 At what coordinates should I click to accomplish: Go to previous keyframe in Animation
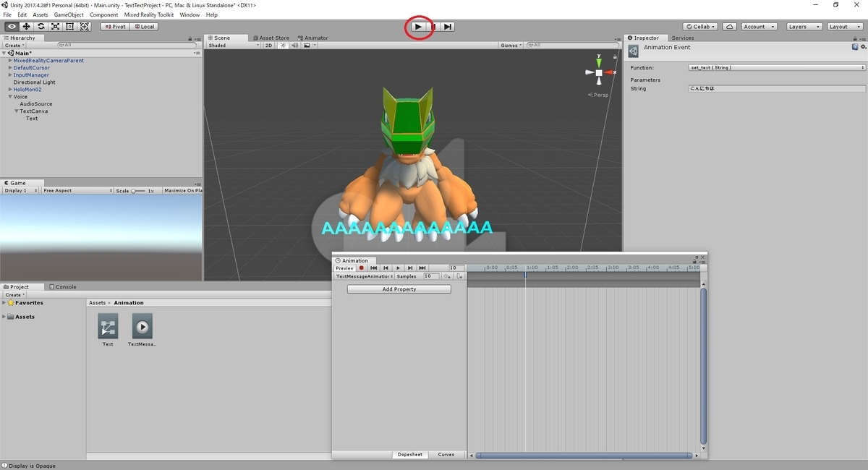(386, 268)
